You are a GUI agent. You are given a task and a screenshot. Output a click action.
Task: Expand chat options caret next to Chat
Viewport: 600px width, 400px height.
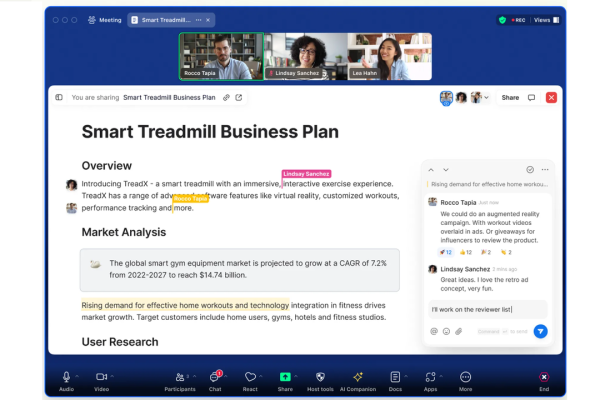(x=226, y=376)
